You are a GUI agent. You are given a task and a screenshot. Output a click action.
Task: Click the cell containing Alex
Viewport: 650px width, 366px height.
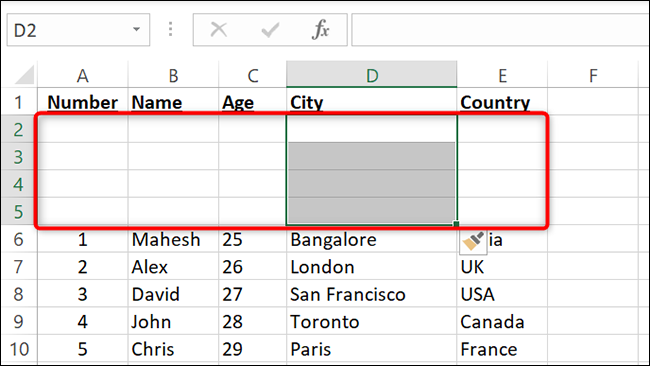coord(173,267)
